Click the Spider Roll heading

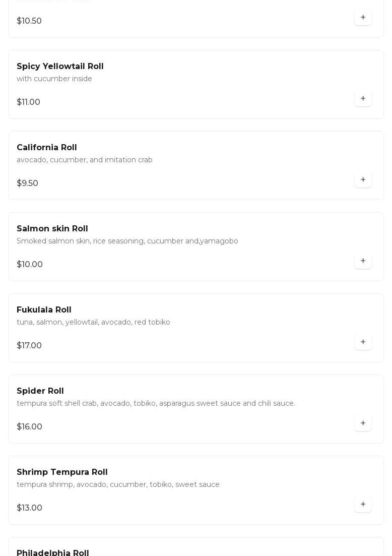[x=40, y=391]
